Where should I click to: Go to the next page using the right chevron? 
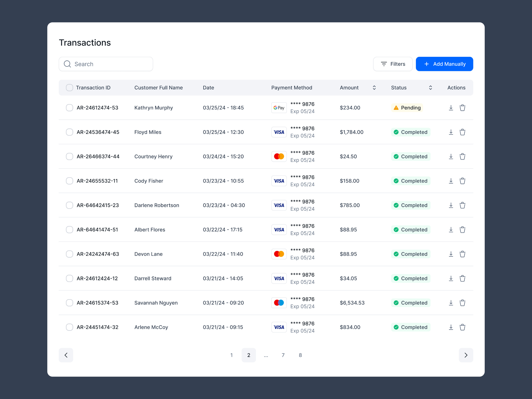[466, 355]
